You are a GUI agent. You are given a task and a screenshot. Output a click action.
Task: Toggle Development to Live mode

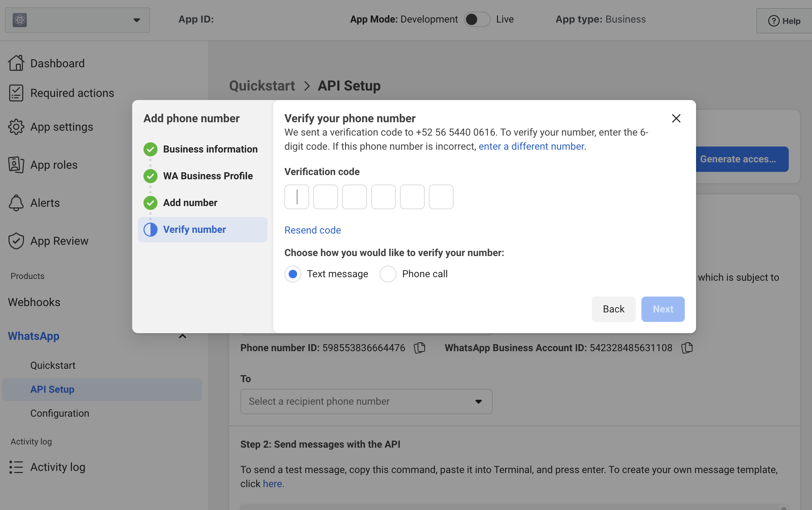475,19
